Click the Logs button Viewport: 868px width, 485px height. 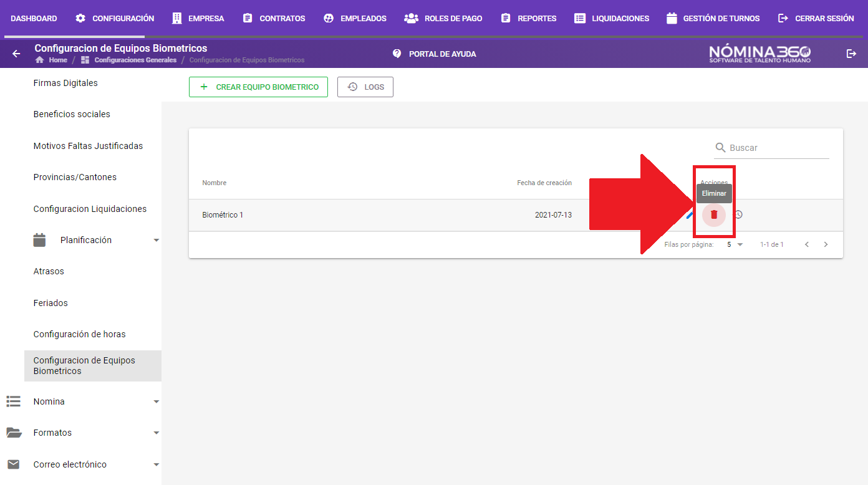click(365, 87)
